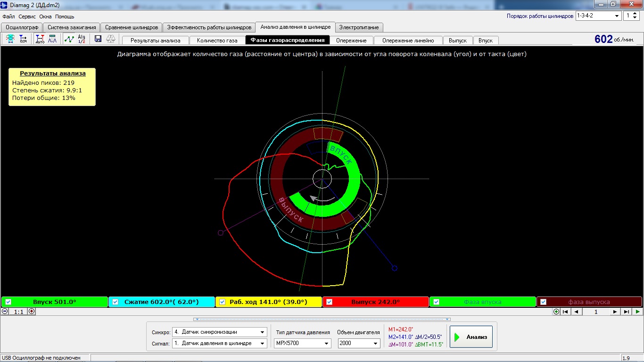Viewport: 644px width, 362px height.
Task: Click the zoom out minus icon
Action: tap(5, 311)
